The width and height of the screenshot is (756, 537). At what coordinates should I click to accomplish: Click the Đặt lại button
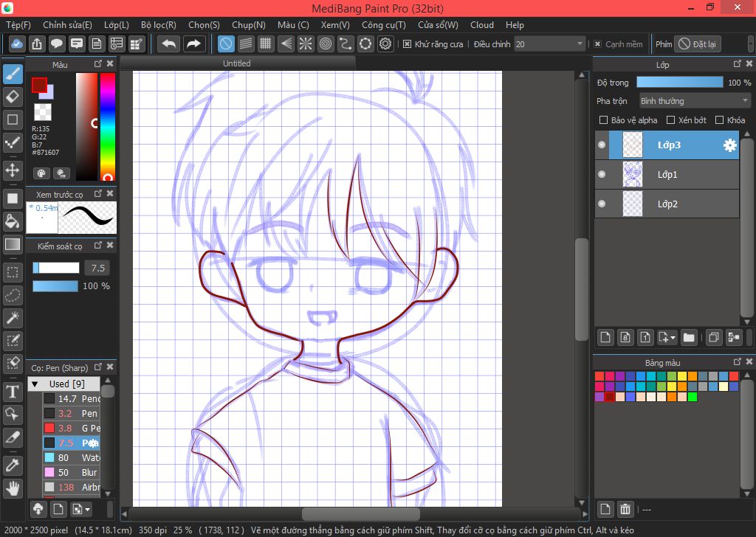pyautogui.click(x=697, y=44)
